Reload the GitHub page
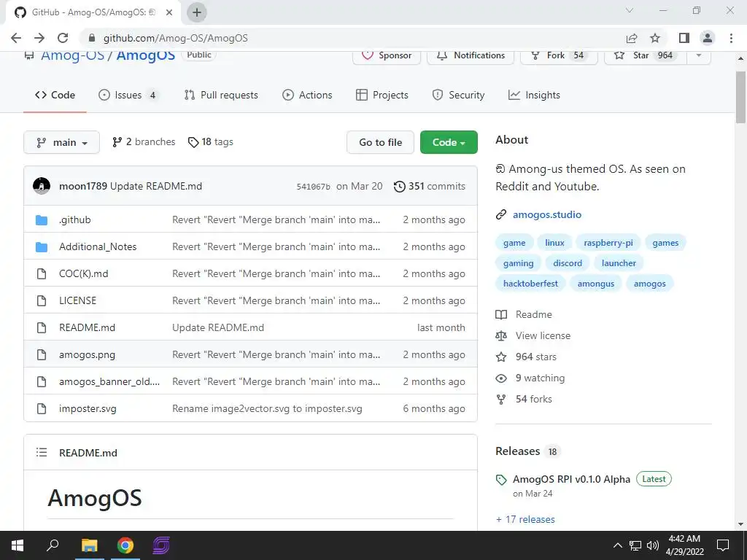The width and height of the screenshot is (747, 560). (x=63, y=38)
